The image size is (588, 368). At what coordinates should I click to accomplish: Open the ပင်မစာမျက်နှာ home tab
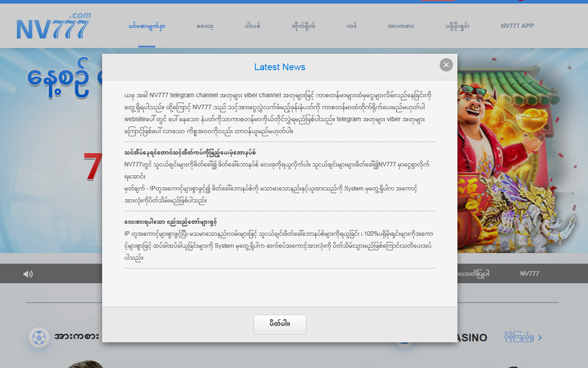click(147, 26)
